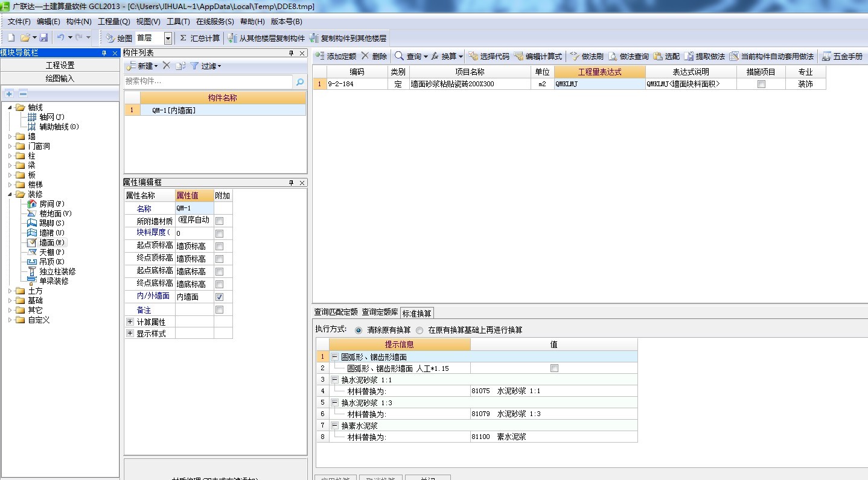Expand the 计算属性 group
This screenshot has width=868, height=480.
[130, 322]
